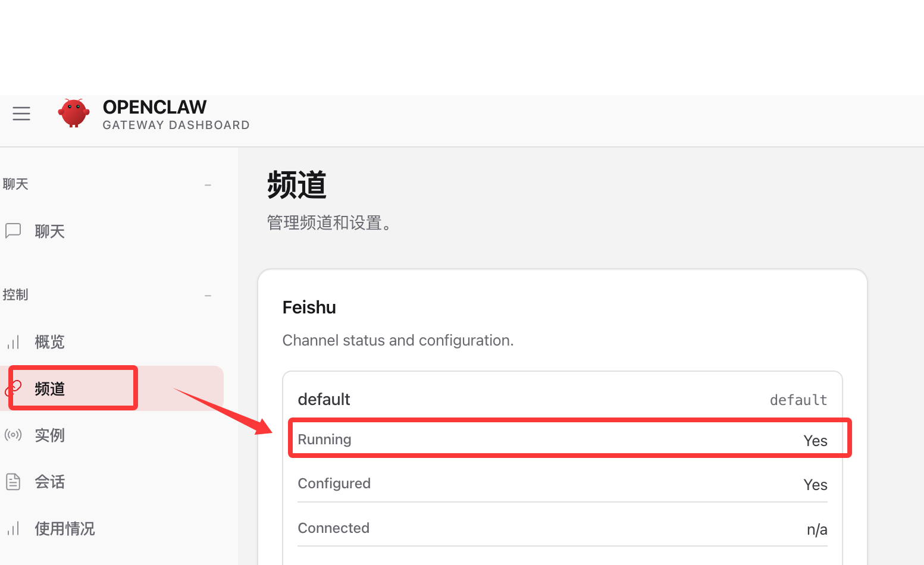Click the Feishu channel card title

pyautogui.click(x=309, y=307)
